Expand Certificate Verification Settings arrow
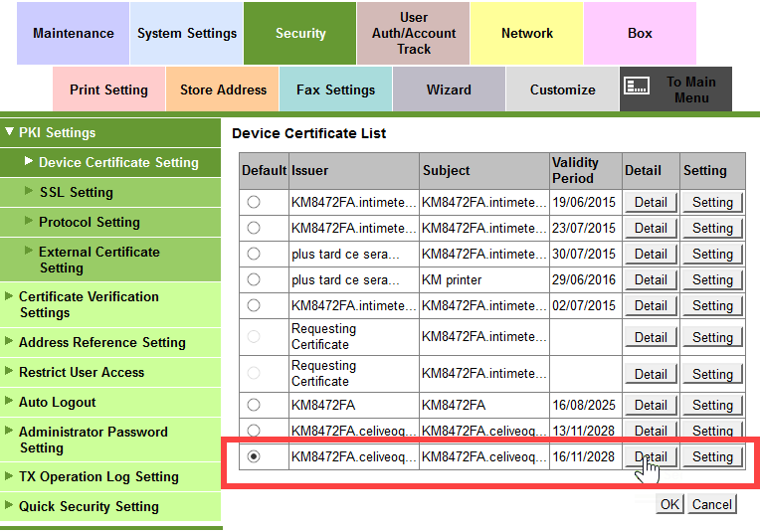Screen dimensions: 760x532 [9, 296]
